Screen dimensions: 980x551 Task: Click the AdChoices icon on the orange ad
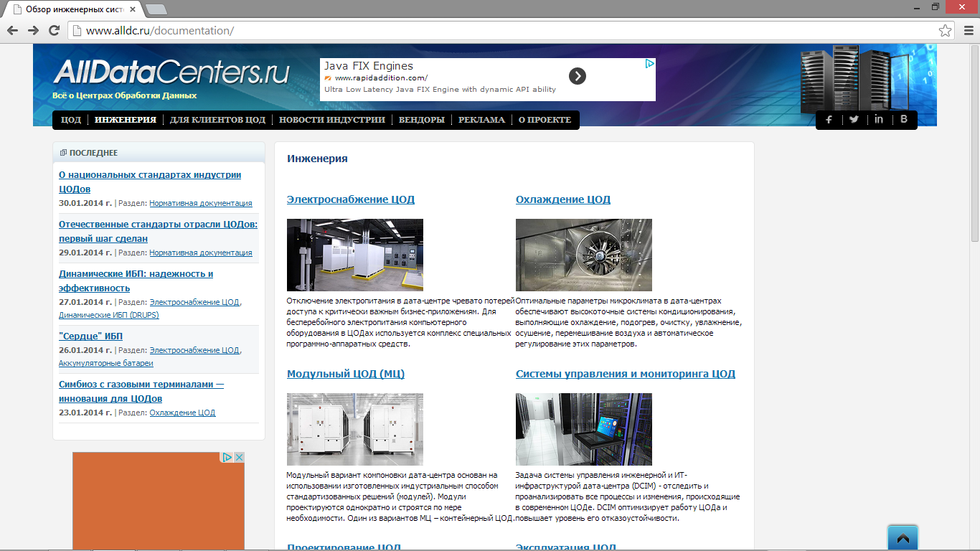227,457
